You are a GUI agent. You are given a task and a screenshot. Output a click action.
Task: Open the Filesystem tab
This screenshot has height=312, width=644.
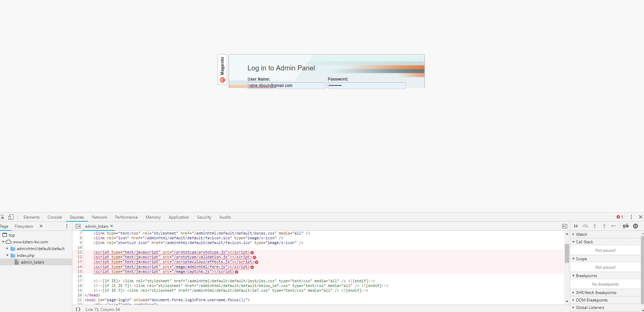(24, 226)
